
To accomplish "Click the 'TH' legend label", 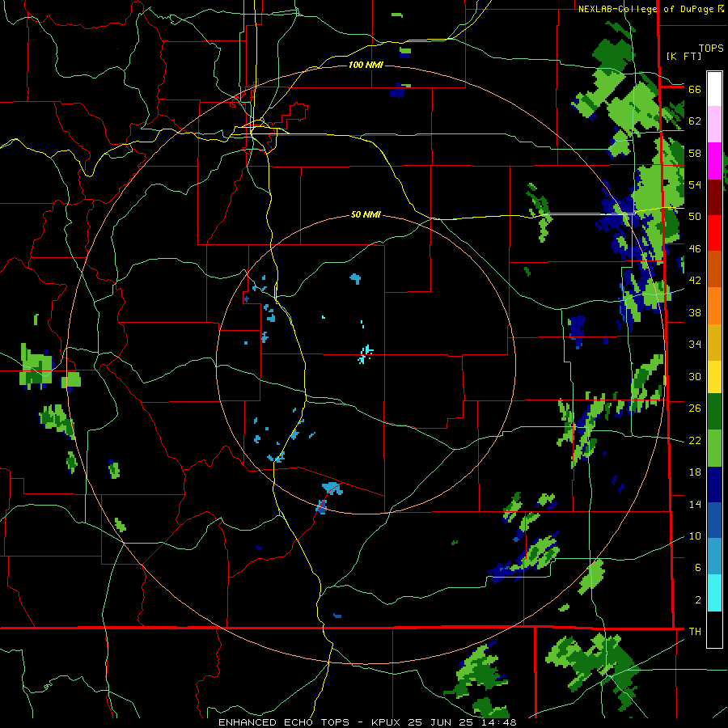I will click(695, 631).
